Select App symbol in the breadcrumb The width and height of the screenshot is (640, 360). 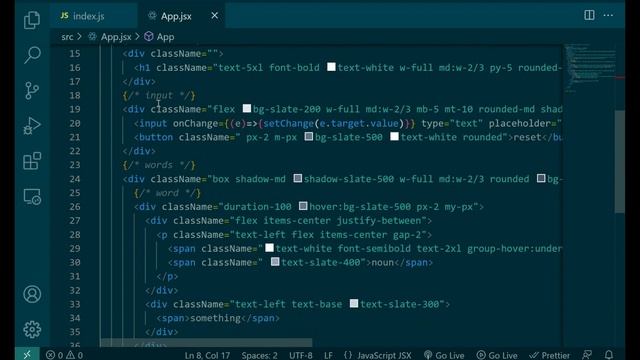(x=165, y=37)
